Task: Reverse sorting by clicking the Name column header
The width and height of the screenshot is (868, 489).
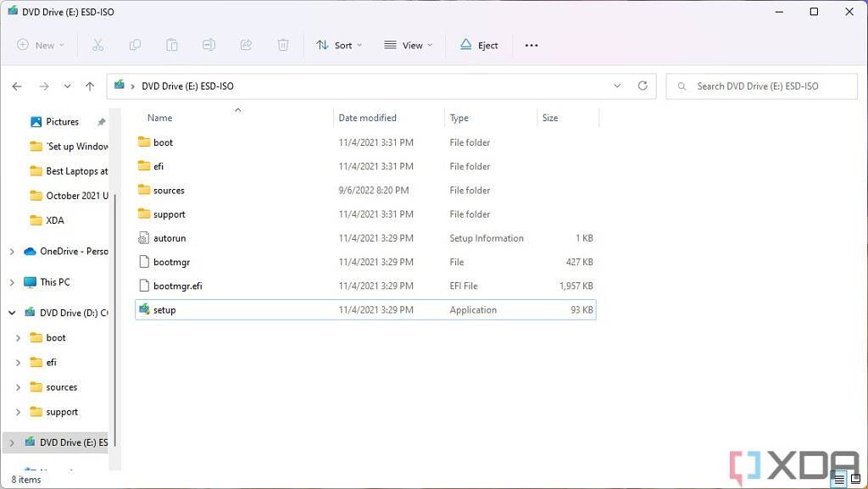Action: pyautogui.click(x=159, y=118)
